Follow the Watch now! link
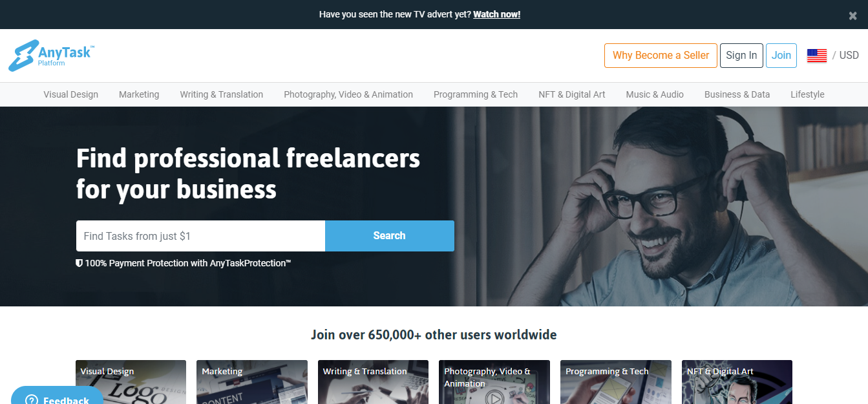Viewport: 868px width, 404px height. point(496,14)
